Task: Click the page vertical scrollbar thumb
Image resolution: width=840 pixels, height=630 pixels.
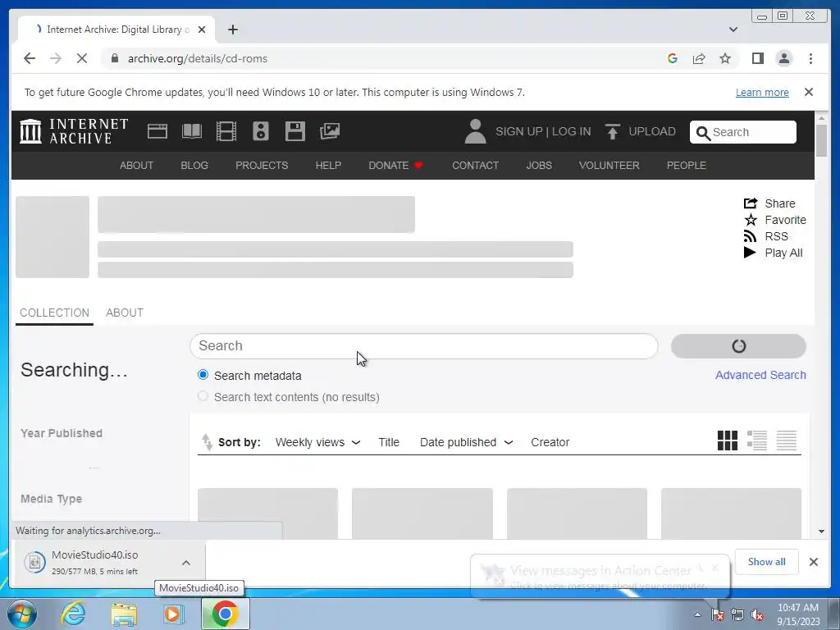Action: (x=821, y=140)
